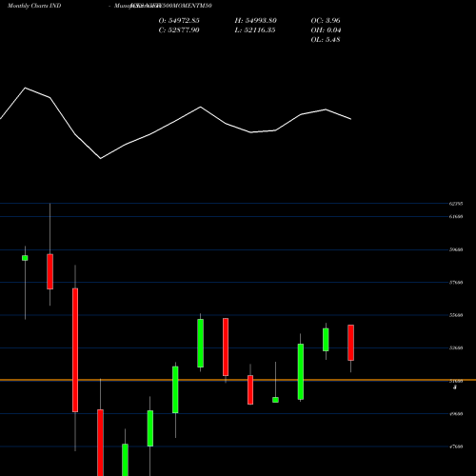
Task: Click the 'OH: 0.04' value
Action: pyautogui.click(x=326, y=30)
